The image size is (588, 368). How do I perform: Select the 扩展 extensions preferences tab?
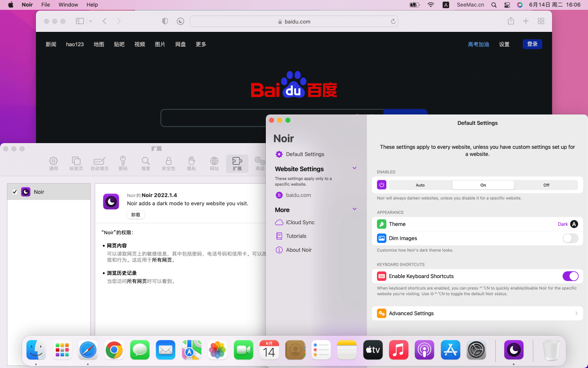[237, 164]
